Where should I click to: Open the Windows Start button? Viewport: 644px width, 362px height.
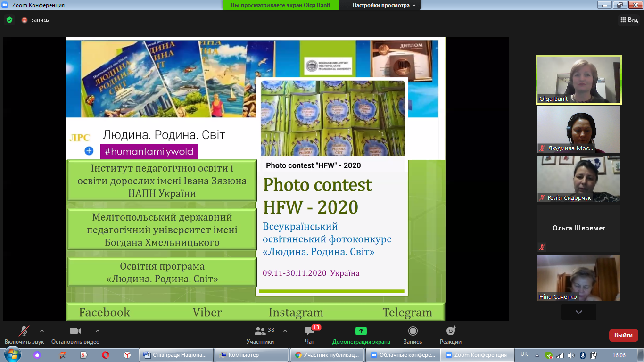(x=12, y=355)
